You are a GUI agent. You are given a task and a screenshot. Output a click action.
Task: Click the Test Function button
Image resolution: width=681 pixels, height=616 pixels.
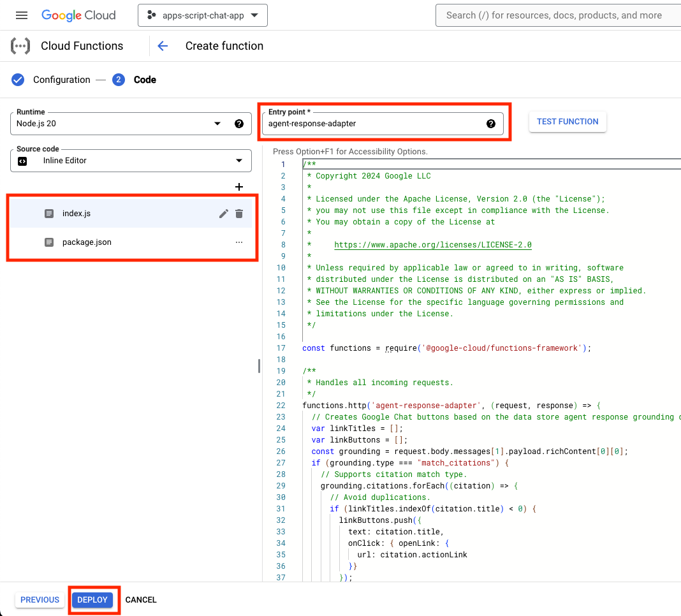click(567, 122)
